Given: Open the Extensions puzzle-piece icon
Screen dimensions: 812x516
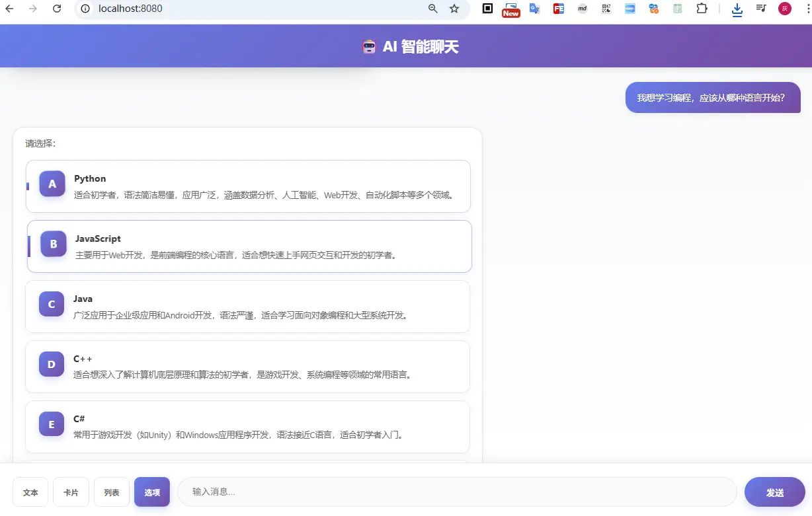Looking at the screenshot, I should 703,9.
